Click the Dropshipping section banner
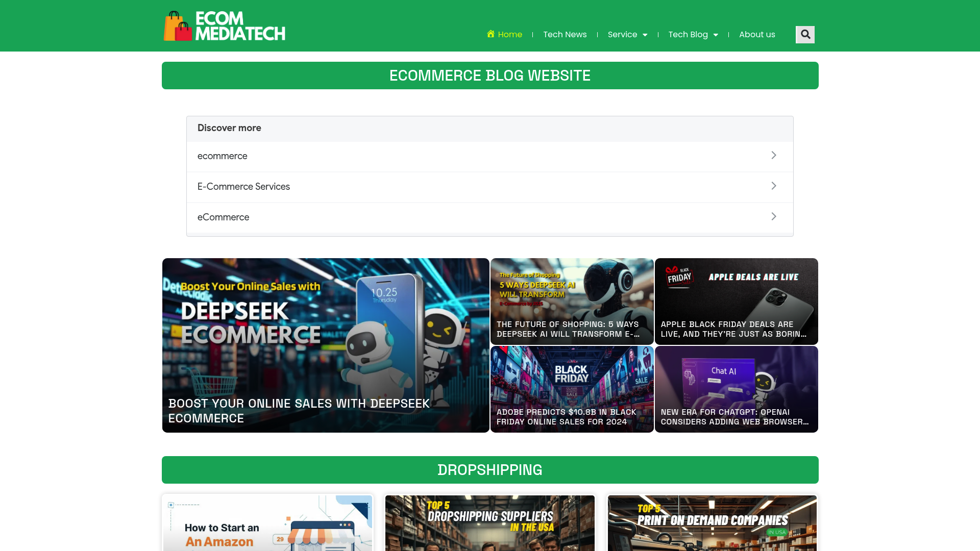This screenshot has width=980, height=551. coord(490,470)
